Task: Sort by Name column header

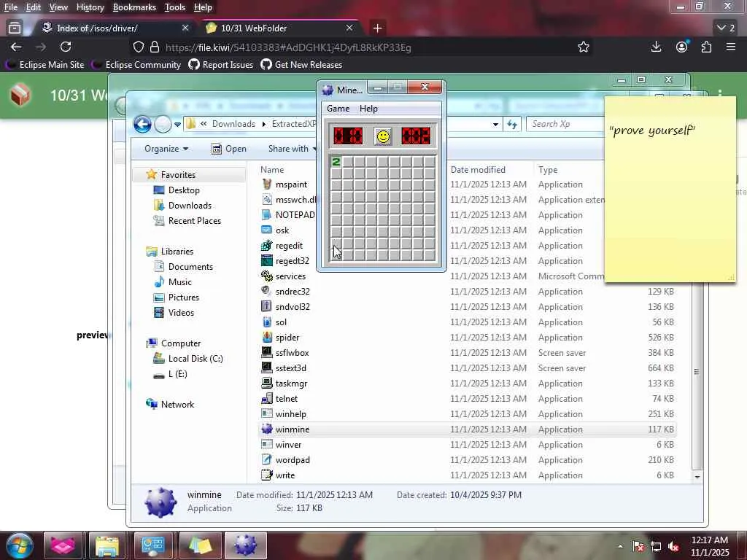Action: [x=272, y=169]
